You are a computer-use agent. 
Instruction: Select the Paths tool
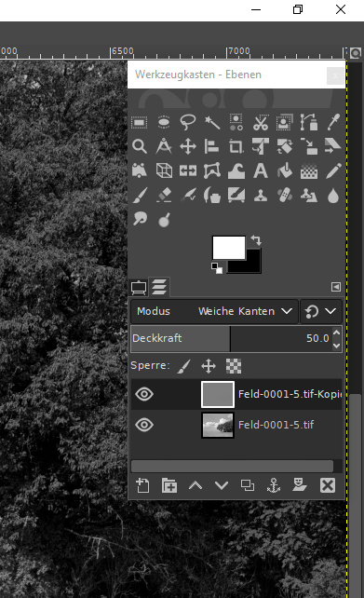point(309,122)
